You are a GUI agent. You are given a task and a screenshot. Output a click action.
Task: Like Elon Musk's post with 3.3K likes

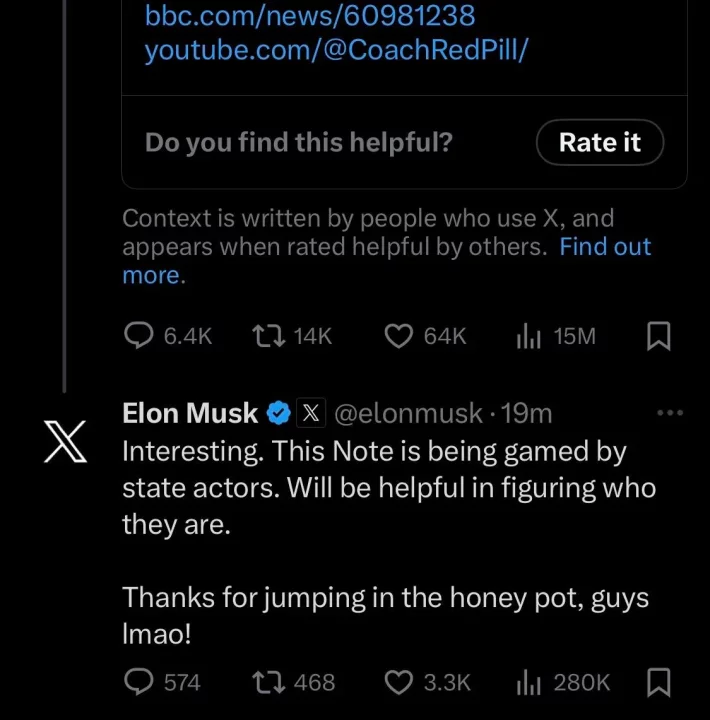(399, 682)
